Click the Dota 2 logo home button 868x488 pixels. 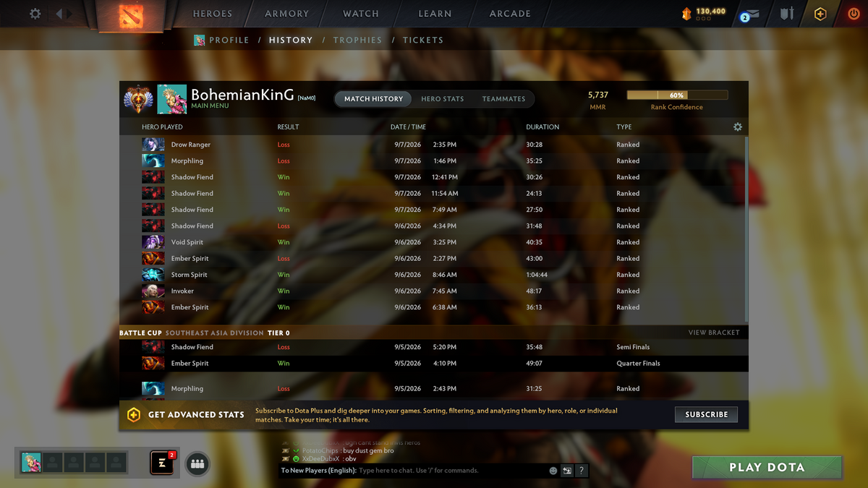tap(131, 15)
